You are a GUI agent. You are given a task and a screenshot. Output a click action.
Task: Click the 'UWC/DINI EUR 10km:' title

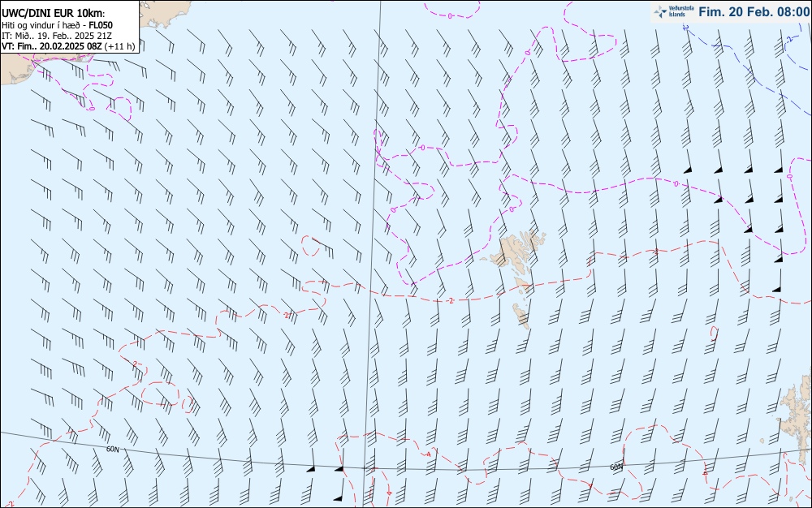click(x=52, y=14)
